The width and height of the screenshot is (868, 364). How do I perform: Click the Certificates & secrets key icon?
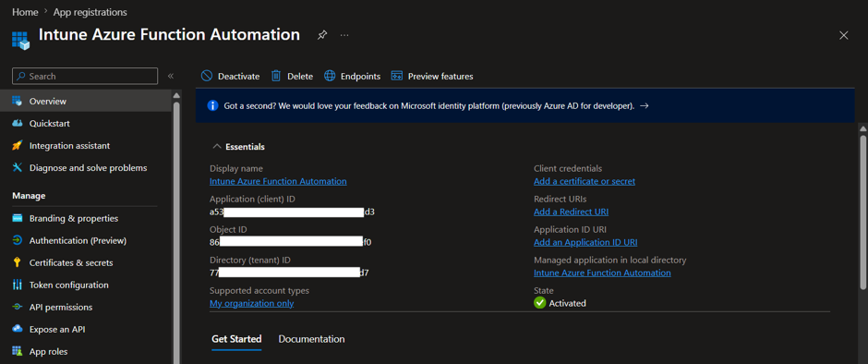pyautogui.click(x=18, y=262)
